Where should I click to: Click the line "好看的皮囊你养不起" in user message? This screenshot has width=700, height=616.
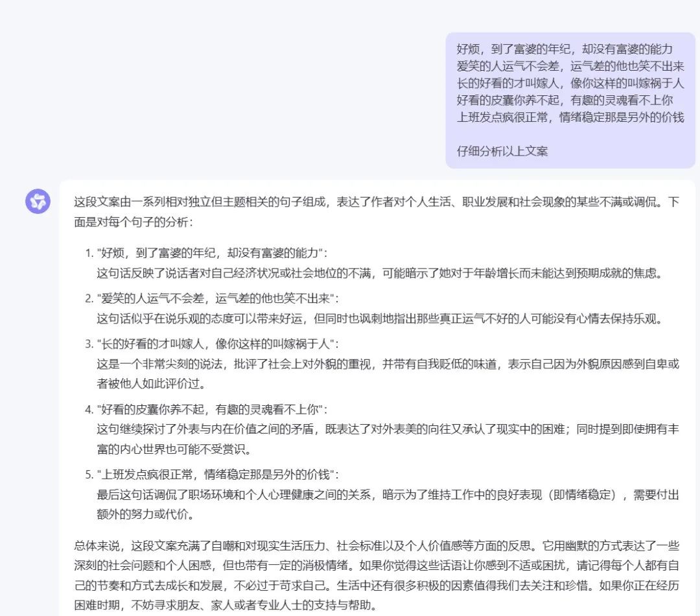point(565,100)
